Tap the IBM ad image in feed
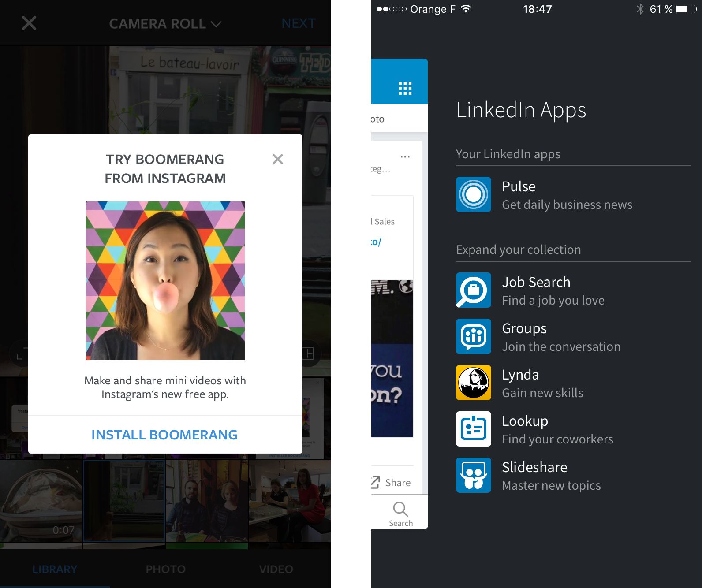The width and height of the screenshot is (702, 588). point(392,358)
